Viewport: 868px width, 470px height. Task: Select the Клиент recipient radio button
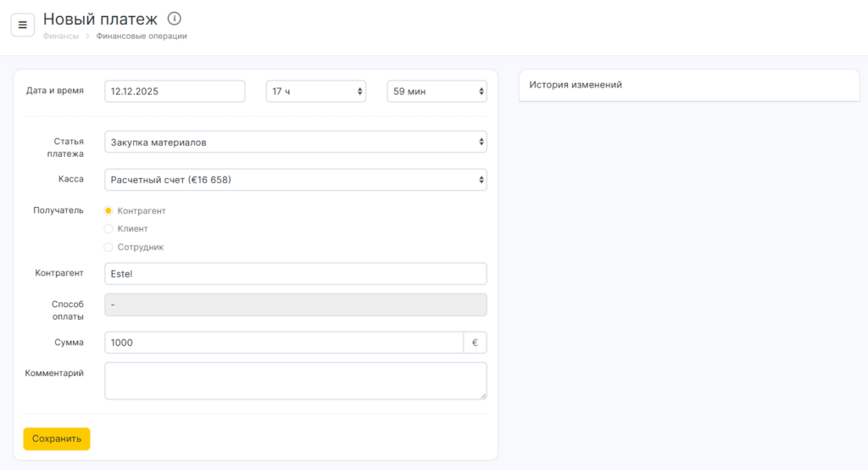click(108, 229)
